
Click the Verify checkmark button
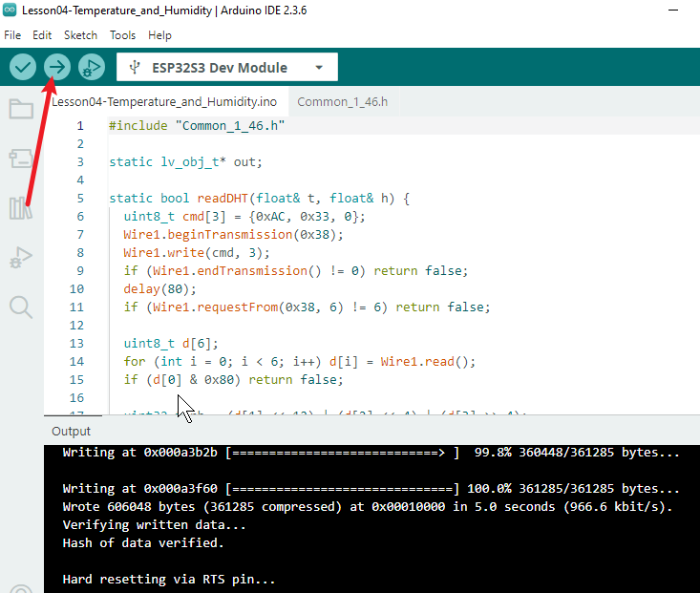23,68
